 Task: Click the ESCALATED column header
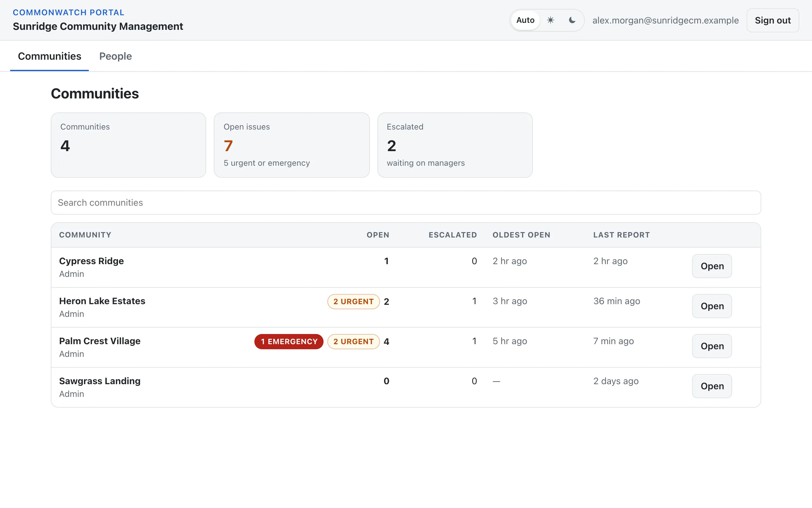(x=453, y=235)
